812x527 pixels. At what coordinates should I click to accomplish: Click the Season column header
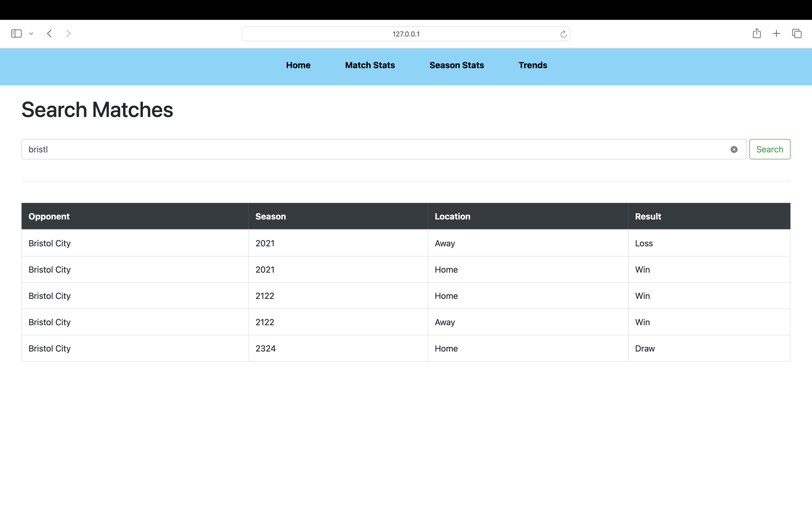pyautogui.click(x=271, y=217)
